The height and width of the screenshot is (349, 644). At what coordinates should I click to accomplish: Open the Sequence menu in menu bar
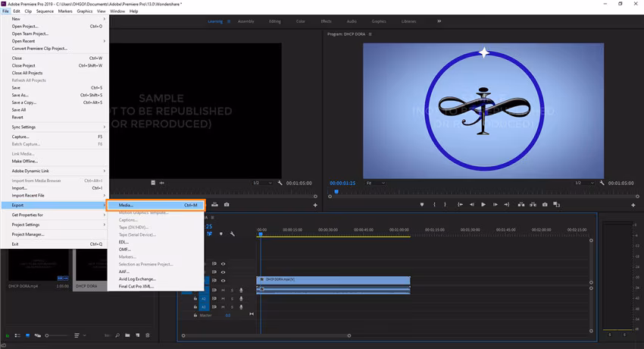click(45, 11)
